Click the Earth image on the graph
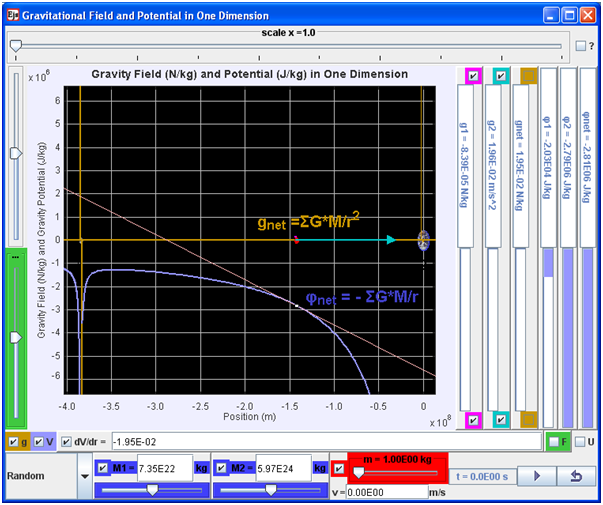Image resolution: width=603 pixels, height=505 pixels. (x=423, y=240)
